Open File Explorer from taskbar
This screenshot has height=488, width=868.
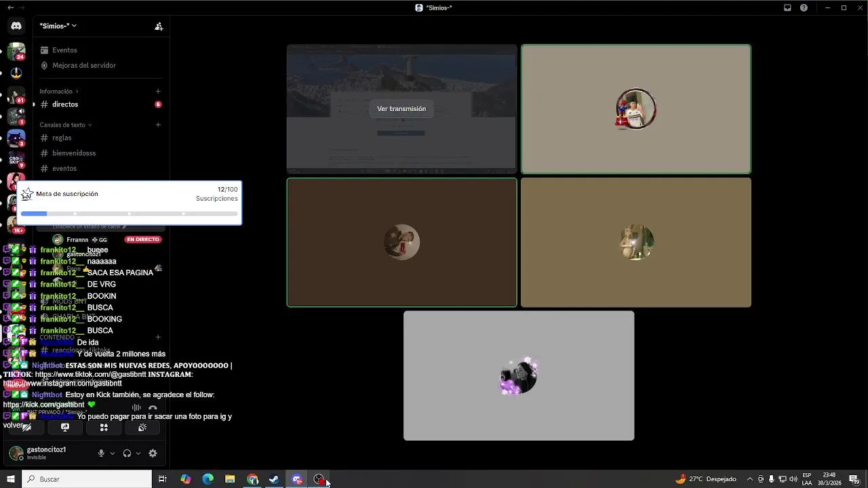230,479
